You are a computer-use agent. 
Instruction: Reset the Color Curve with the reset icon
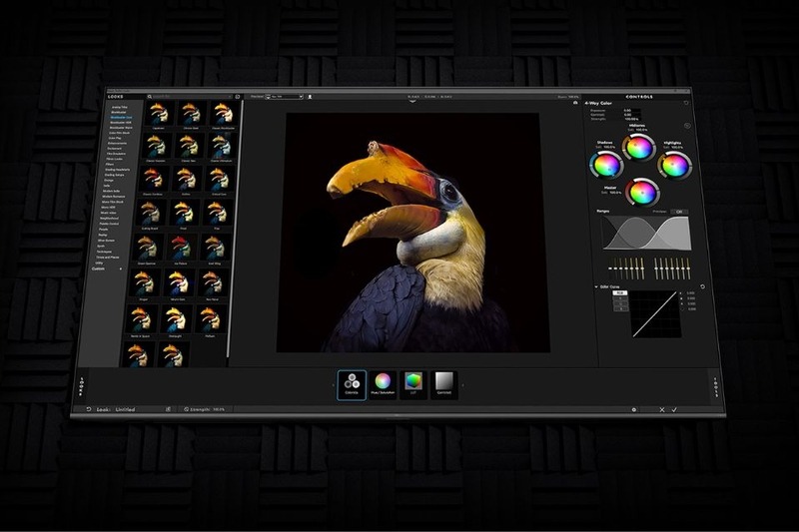(702, 287)
